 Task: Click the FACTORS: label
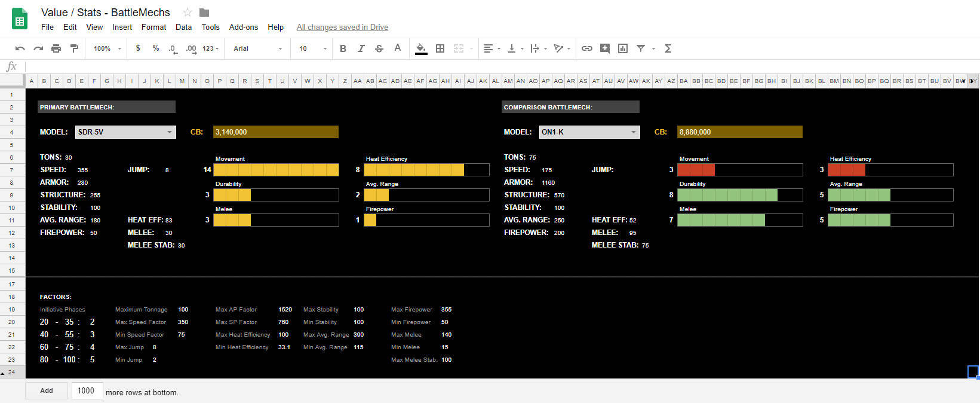(x=56, y=297)
